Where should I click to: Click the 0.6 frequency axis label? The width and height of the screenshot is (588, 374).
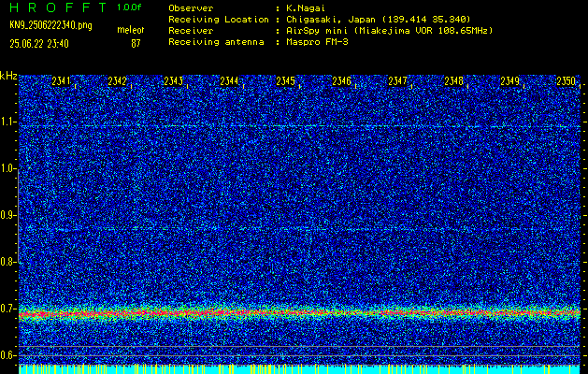coord(7,355)
